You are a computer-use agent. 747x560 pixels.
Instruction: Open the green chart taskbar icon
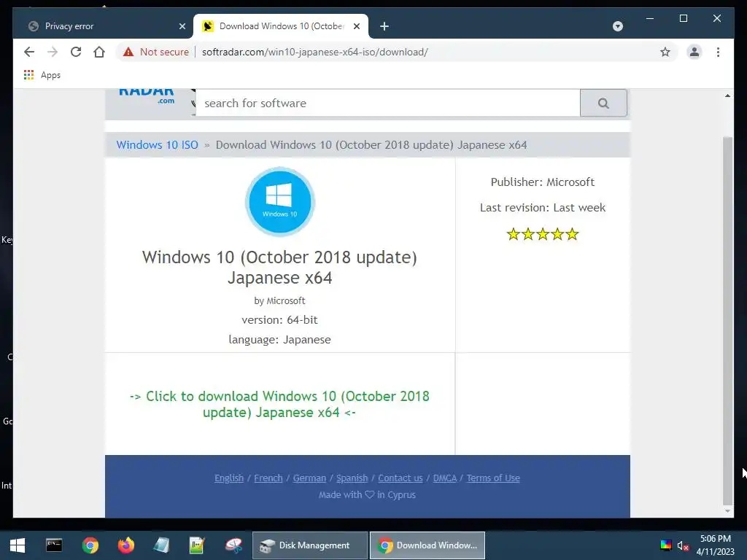pyautogui.click(x=197, y=545)
